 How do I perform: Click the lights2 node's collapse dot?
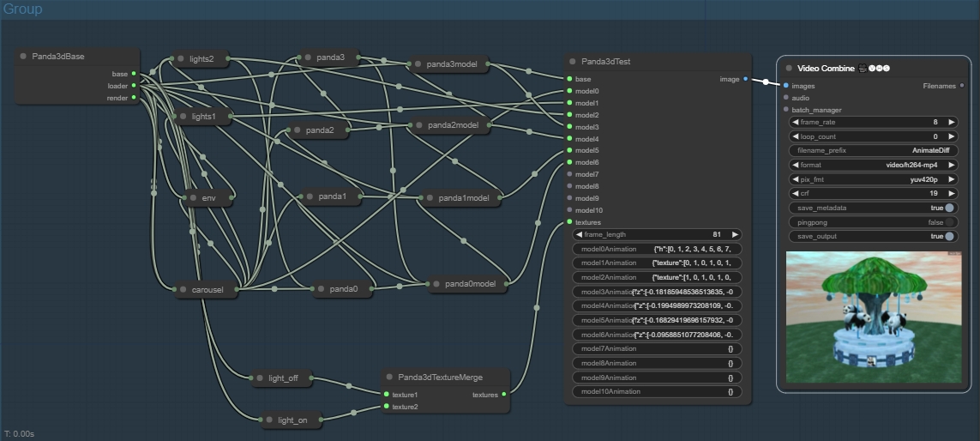(x=181, y=59)
